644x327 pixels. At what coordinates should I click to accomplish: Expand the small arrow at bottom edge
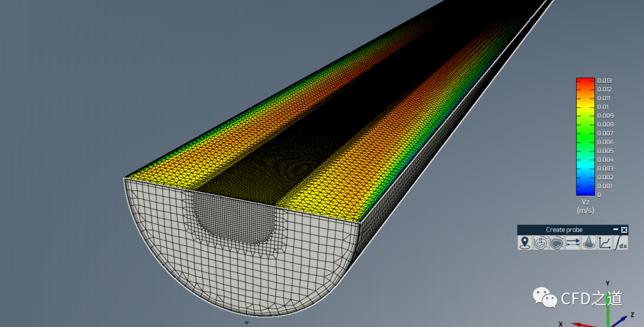[x=246, y=323]
